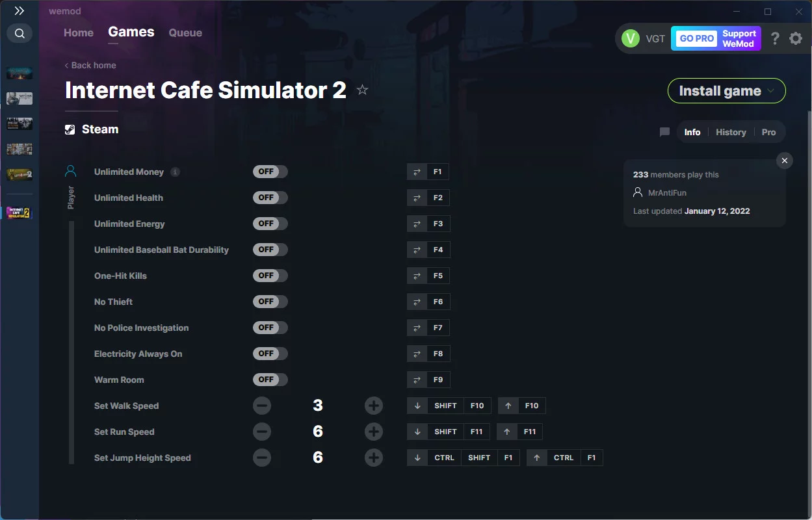
Task: Open the Queue tab
Action: 185,32
